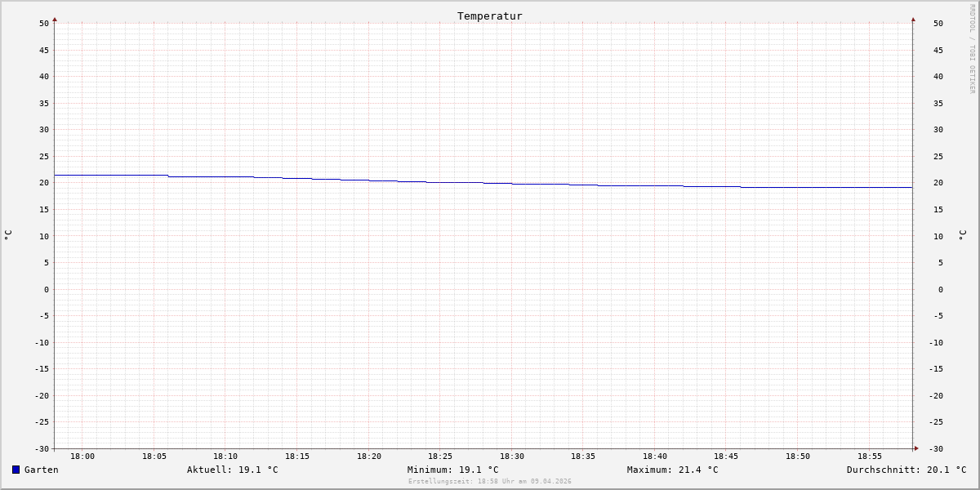Click the Erstellungszeit timestamp line
The image size is (980, 490).
[x=490, y=481]
